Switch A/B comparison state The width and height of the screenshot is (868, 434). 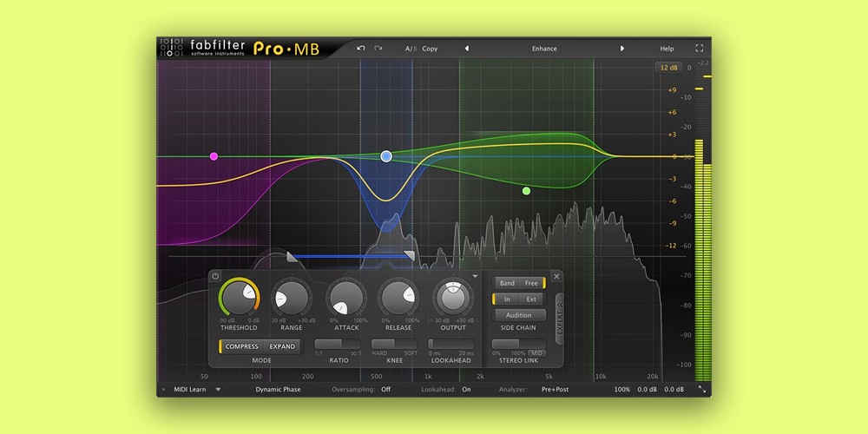tap(411, 49)
